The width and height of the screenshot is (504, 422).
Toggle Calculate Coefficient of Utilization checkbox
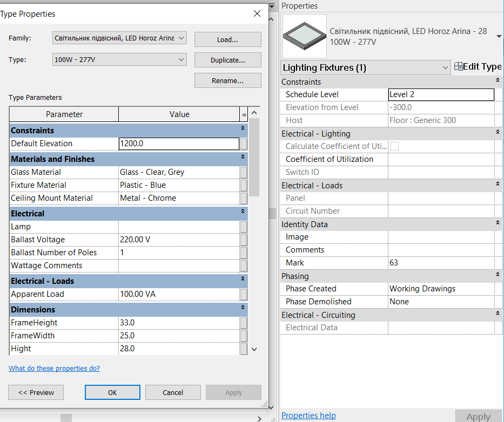(394, 146)
